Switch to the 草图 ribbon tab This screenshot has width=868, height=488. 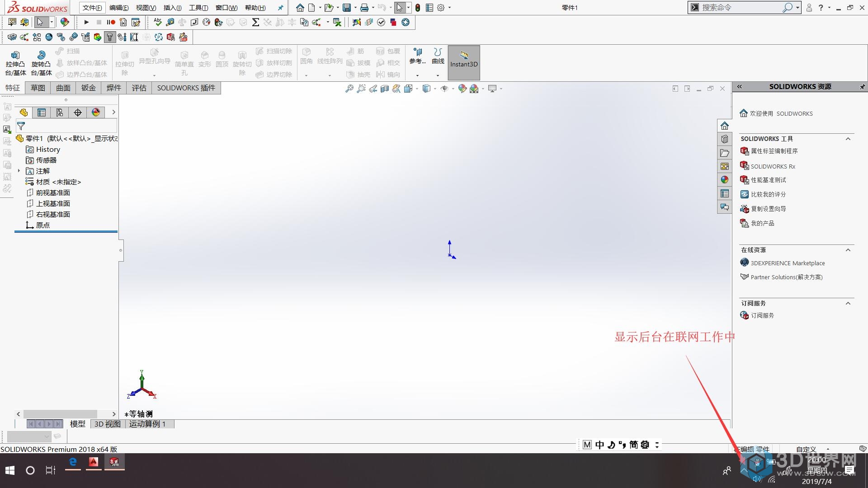(x=38, y=88)
